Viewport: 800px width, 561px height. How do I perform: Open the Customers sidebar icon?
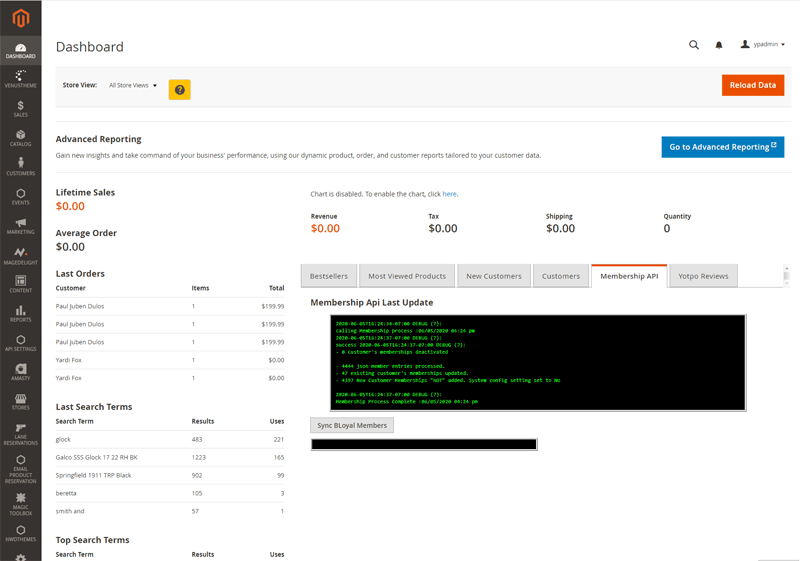point(20,167)
